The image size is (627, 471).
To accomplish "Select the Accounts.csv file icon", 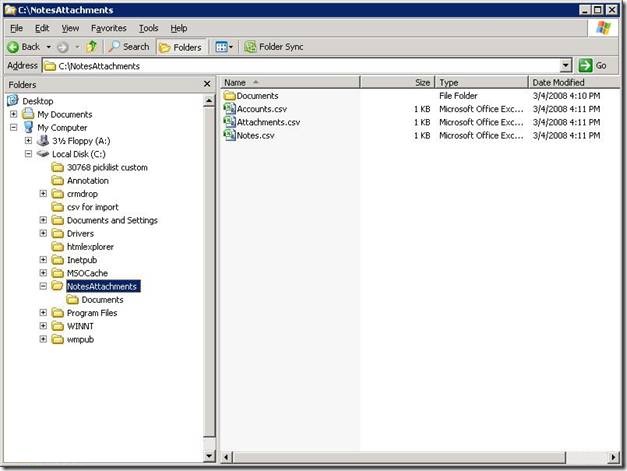I will [x=229, y=109].
